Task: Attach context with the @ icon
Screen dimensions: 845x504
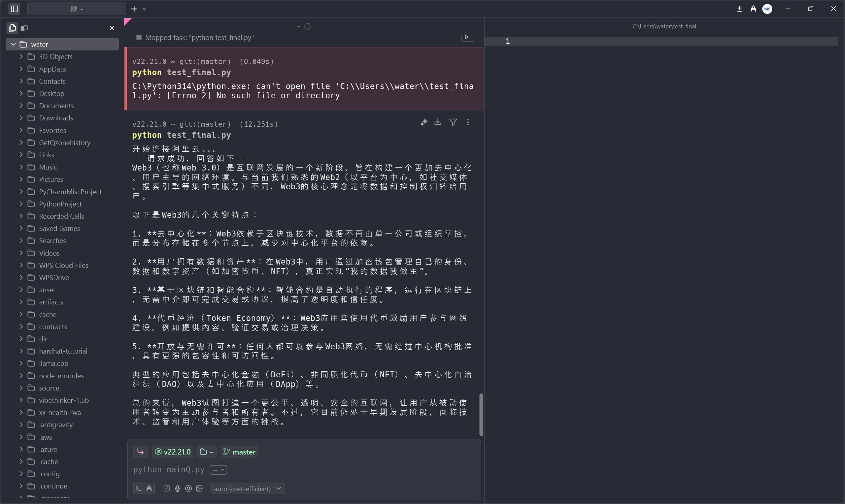Action: (188, 488)
